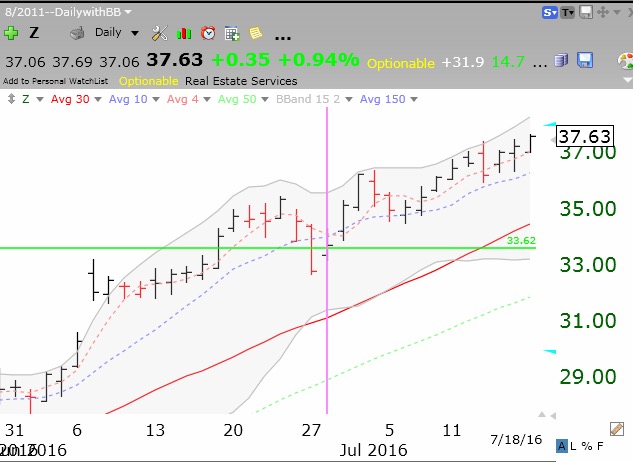Click the green 33.62 horizontal line label
Image resolution: width=633 pixels, height=462 pixels.
tap(521, 241)
